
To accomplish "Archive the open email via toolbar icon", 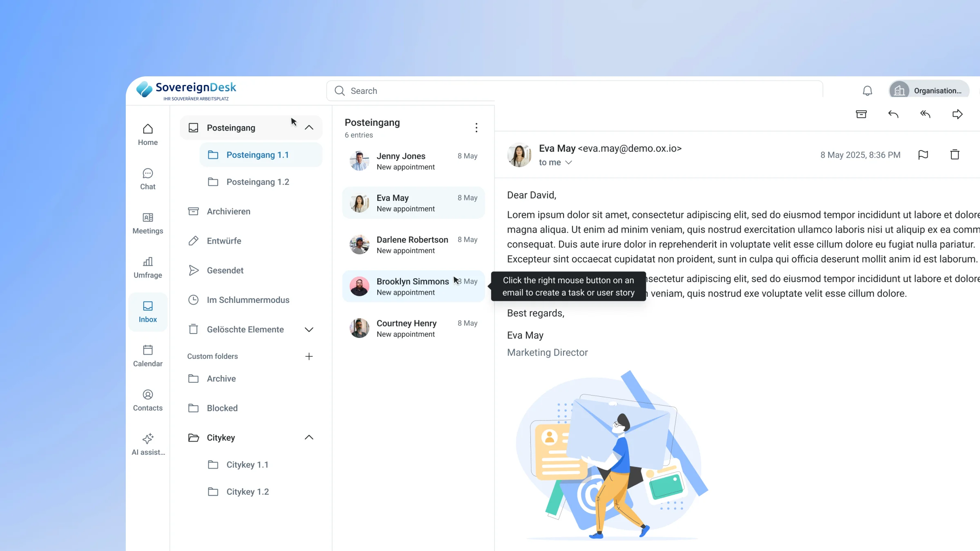I will tap(861, 114).
